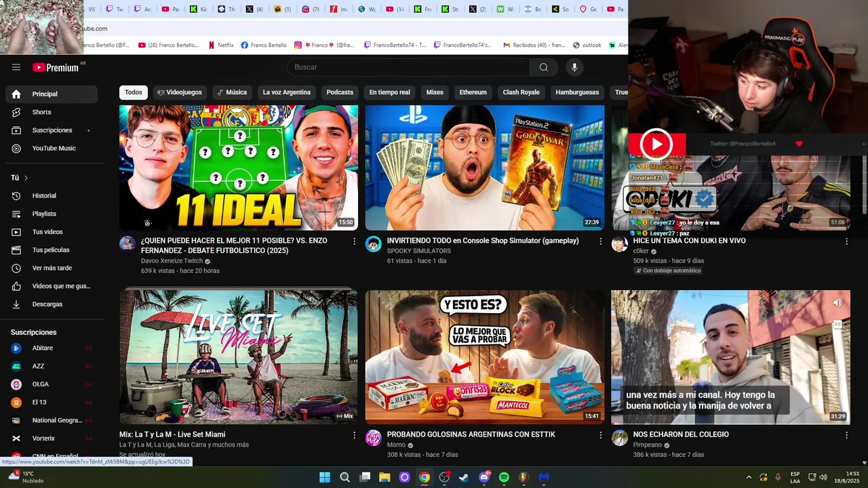Open Historial in the sidebar
868x488 pixels.
click(52, 196)
